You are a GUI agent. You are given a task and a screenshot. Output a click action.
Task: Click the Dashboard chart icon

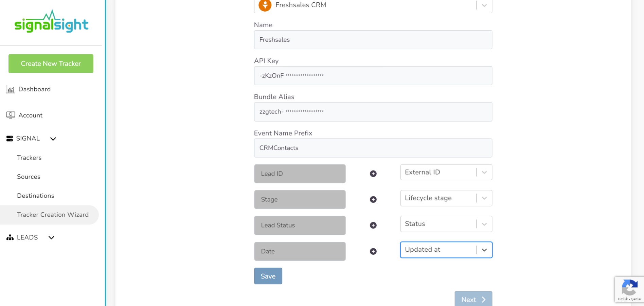[11, 89]
